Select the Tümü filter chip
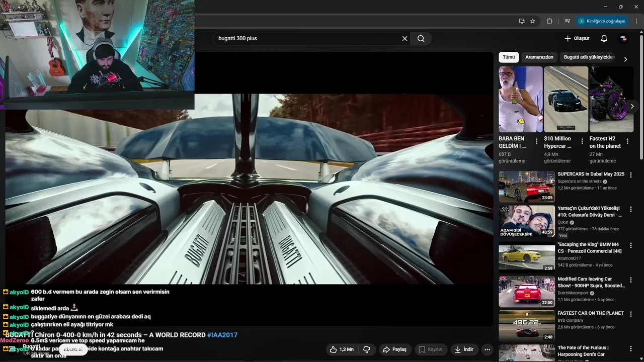644x362 pixels. click(x=509, y=57)
